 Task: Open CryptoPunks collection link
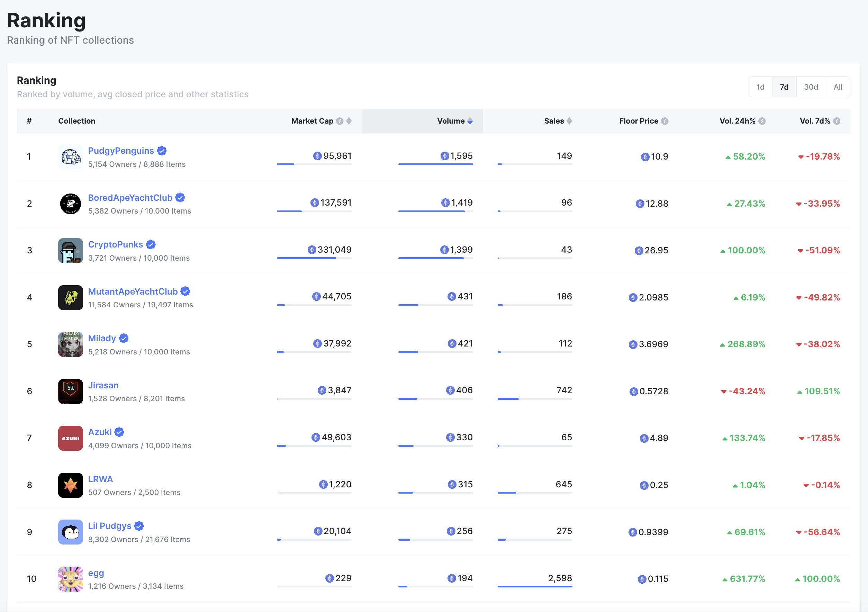pyautogui.click(x=115, y=245)
